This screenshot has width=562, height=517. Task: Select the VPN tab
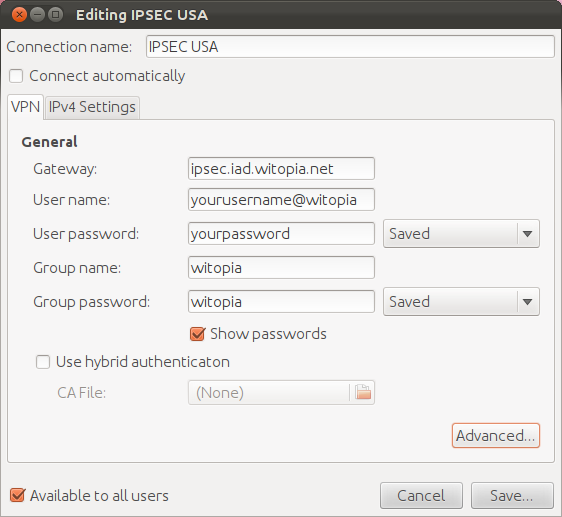pos(25,107)
